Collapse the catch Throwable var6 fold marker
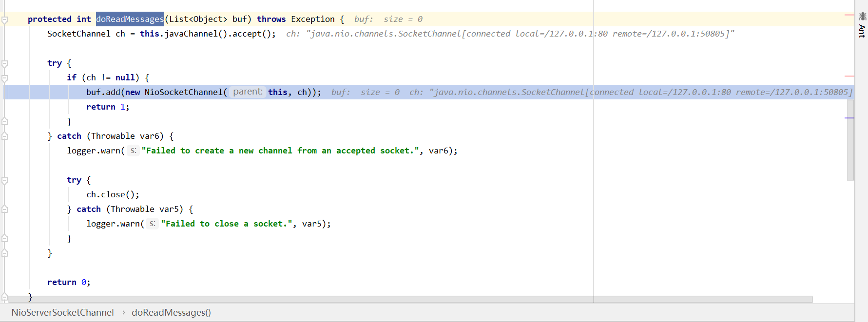 [4, 136]
